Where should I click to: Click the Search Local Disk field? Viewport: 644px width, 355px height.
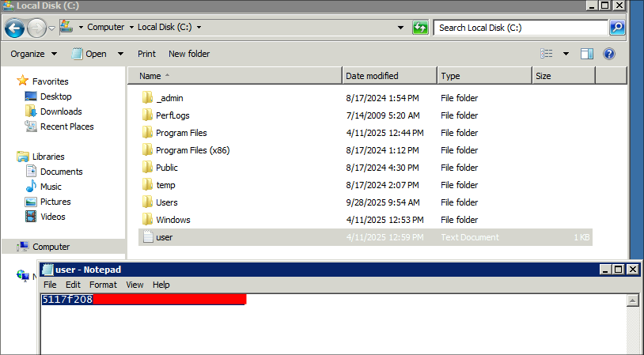click(x=520, y=28)
